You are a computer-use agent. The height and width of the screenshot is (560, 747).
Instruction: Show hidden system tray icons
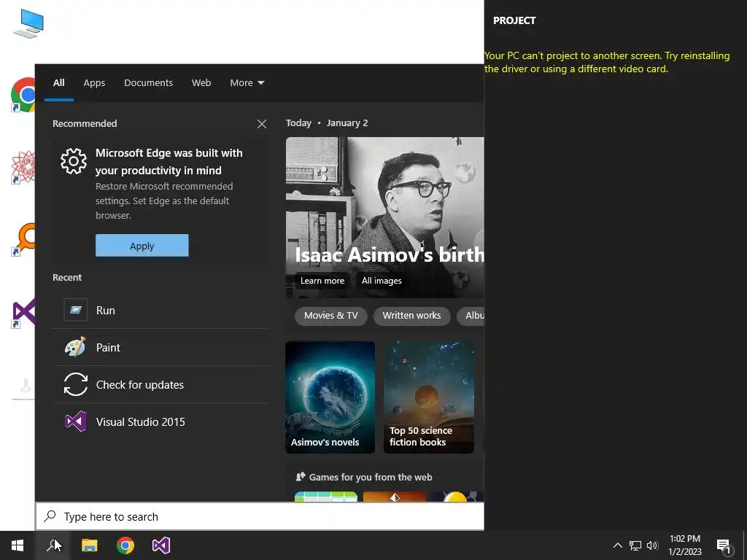pos(617,545)
